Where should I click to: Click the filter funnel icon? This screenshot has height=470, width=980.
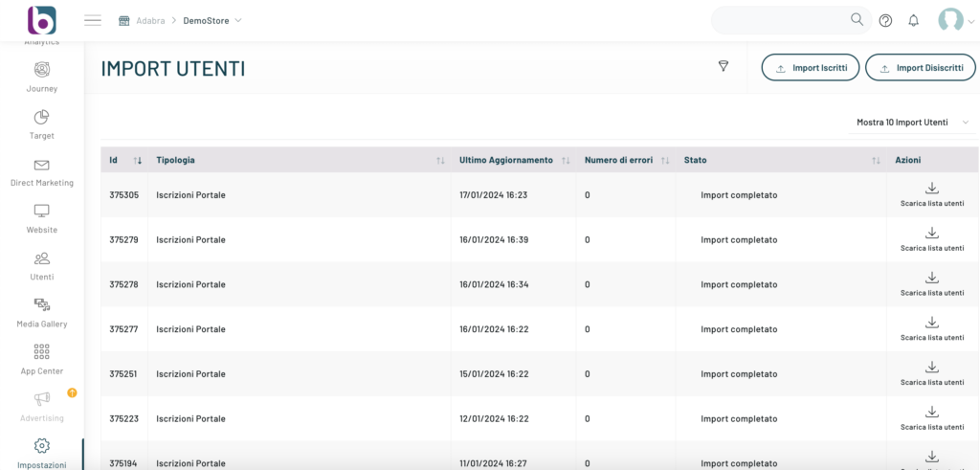coord(724,66)
